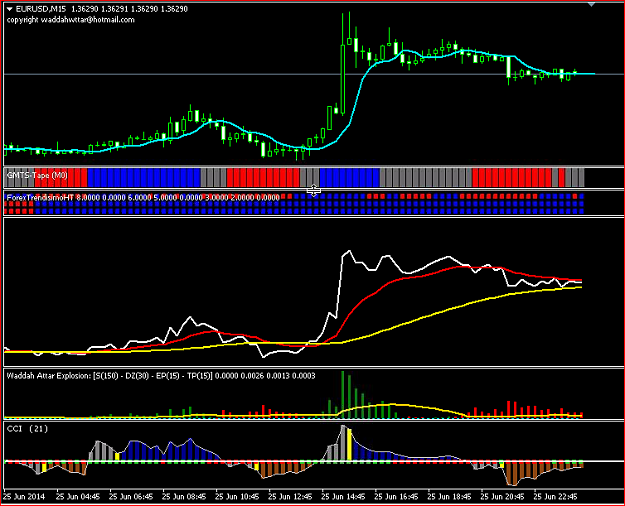This screenshot has width=625, height=506.
Task: Click the 25 Jun 22:45 time label
Action: click(555, 497)
